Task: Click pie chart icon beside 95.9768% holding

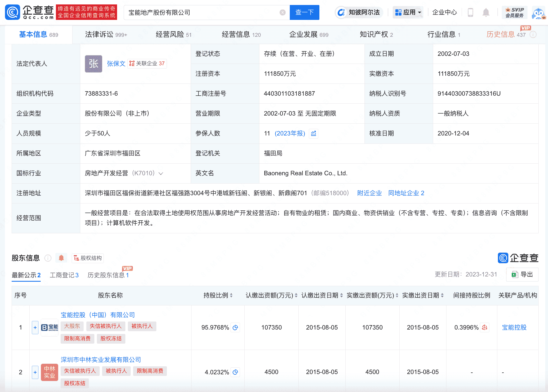Action: click(236, 328)
